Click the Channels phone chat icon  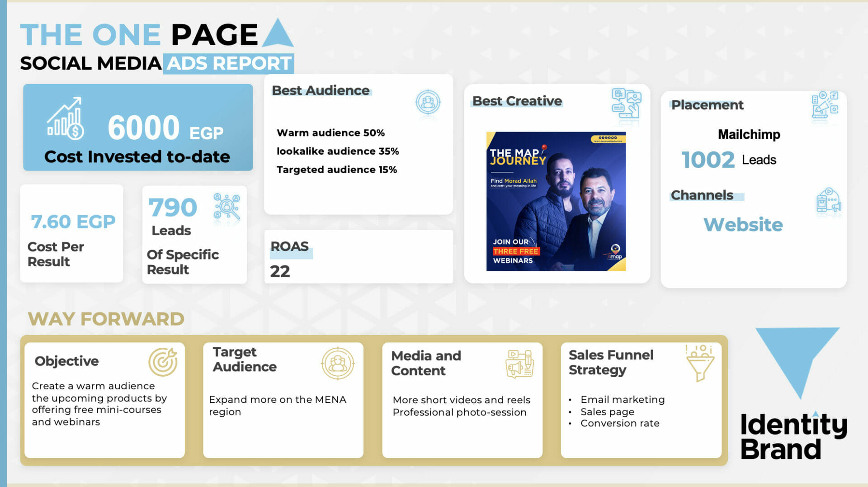tap(828, 201)
